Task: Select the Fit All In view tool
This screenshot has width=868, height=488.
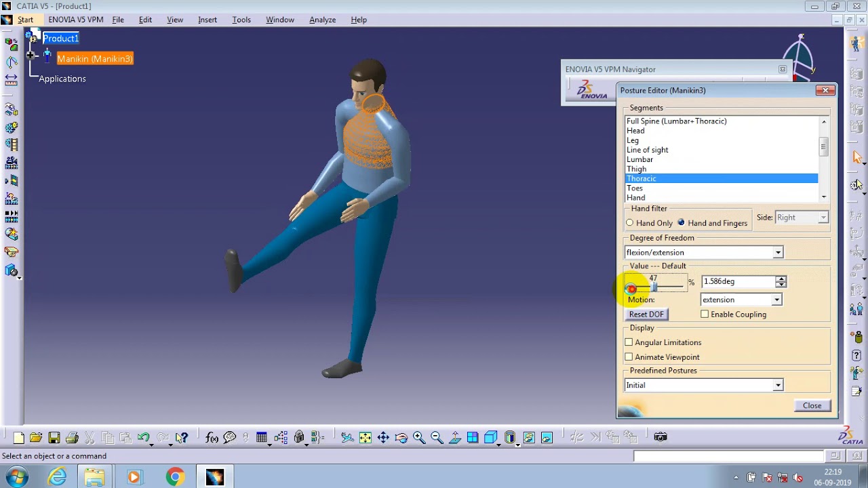Action: (366, 438)
